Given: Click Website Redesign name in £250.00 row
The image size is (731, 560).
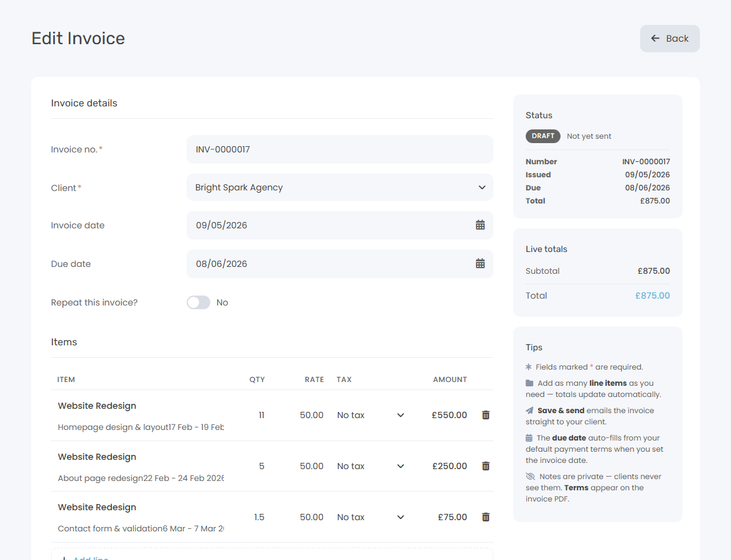Looking at the screenshot, I should point(97,457).
